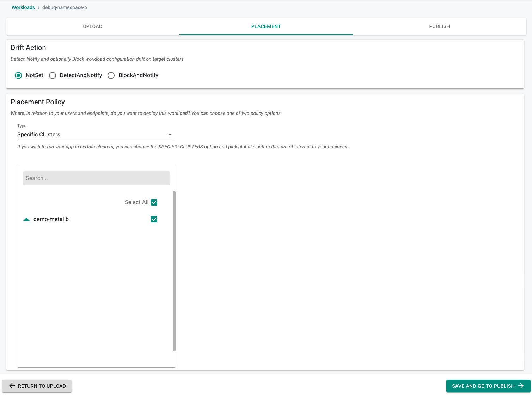Click the teal triangle icon beside demo-metallb
The height and width of the screenshot is (398, 532).
coord(26,219)
